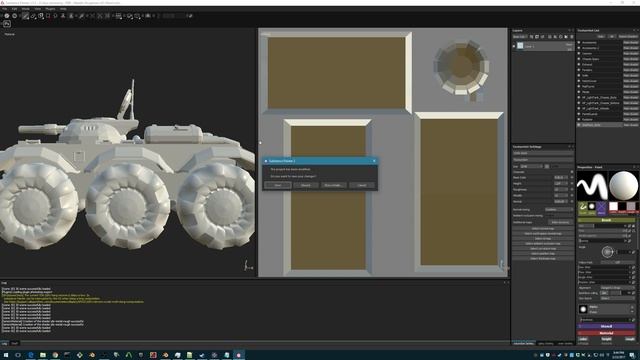Click Substance Painter icon in Windows taskbar
Screen dimensions: 640x360
click(239, 355)
